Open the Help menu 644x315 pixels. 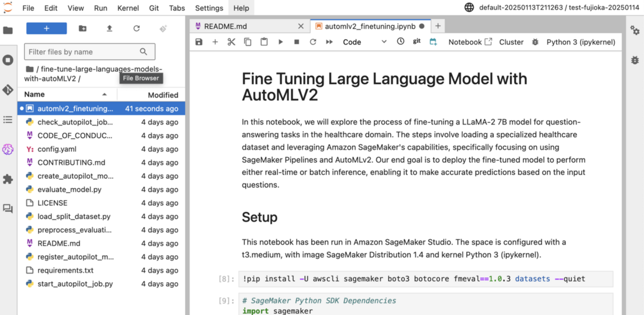tap(241, 8)
